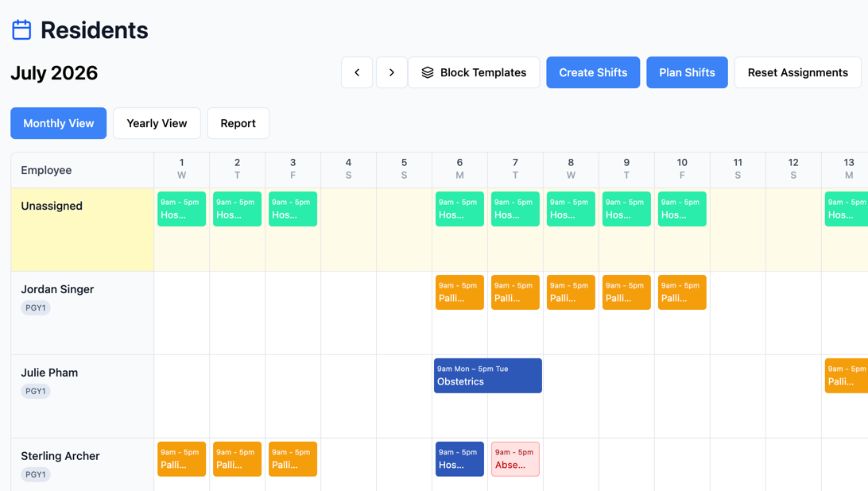Switch to Monthly View tab
868x491 pixels.
click(x=59, y=123)
